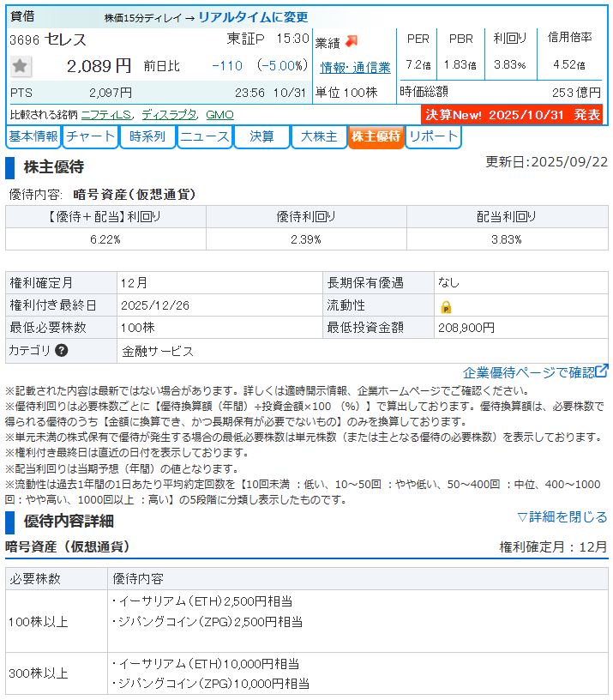Click the star favorite icon
613x700 pixels.
click(x=21, y=66)
